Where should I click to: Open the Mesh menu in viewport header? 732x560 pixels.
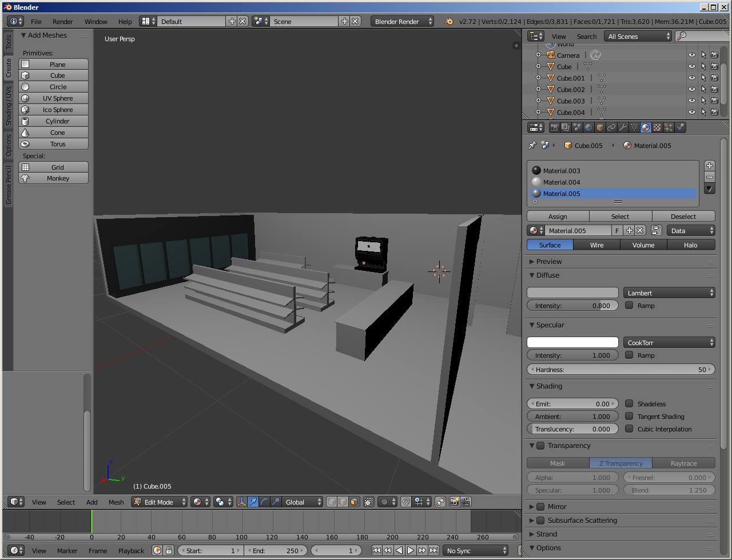point(116,502)
